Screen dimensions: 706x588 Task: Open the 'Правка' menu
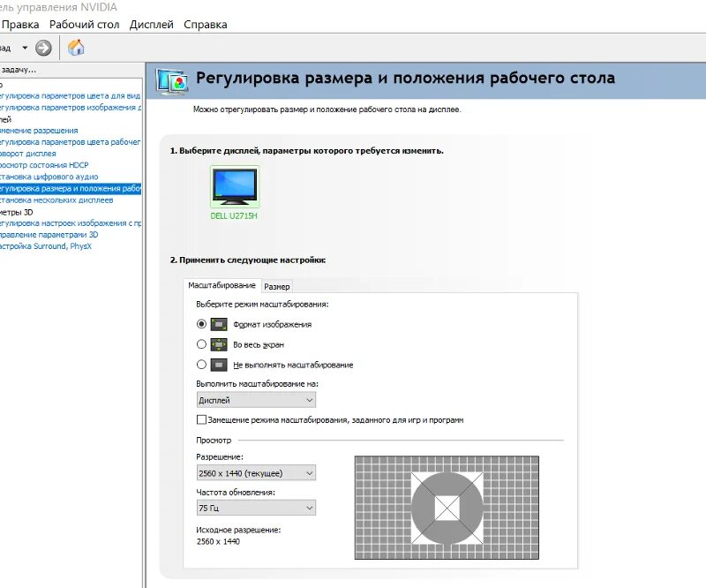coord(20,25)
